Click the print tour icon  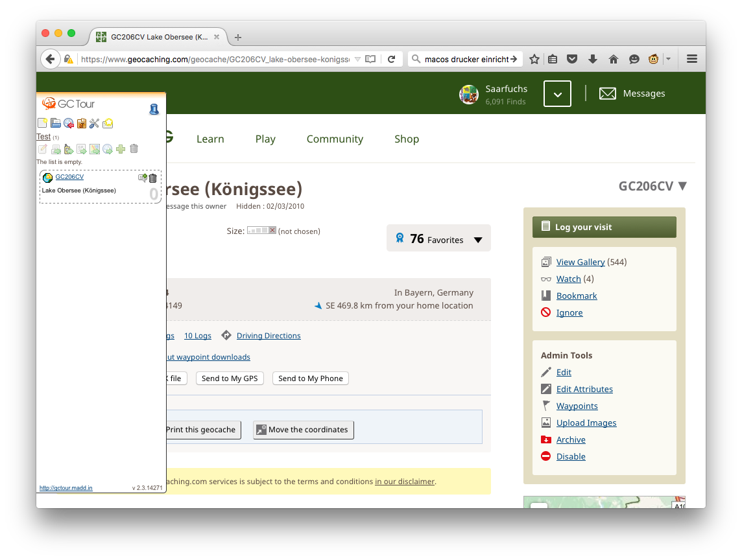56,150
